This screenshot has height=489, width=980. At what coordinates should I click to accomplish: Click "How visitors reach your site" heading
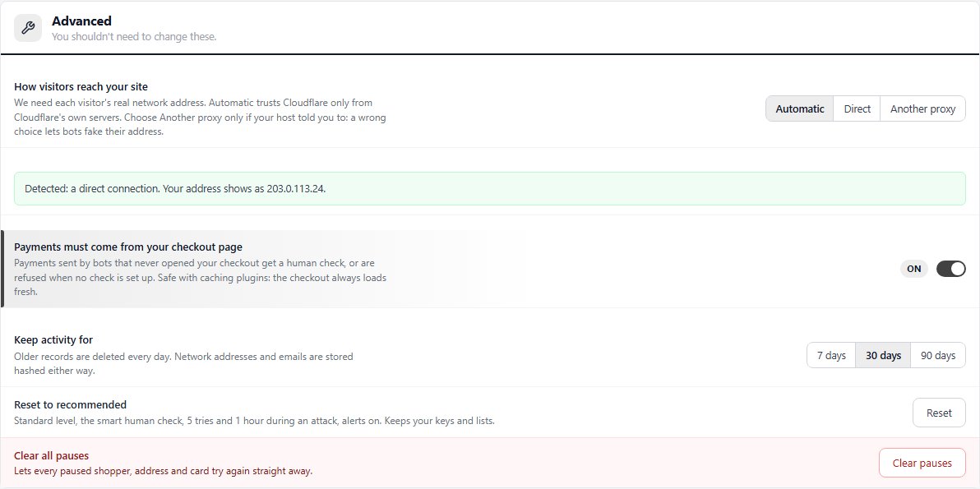click(81, 87)
